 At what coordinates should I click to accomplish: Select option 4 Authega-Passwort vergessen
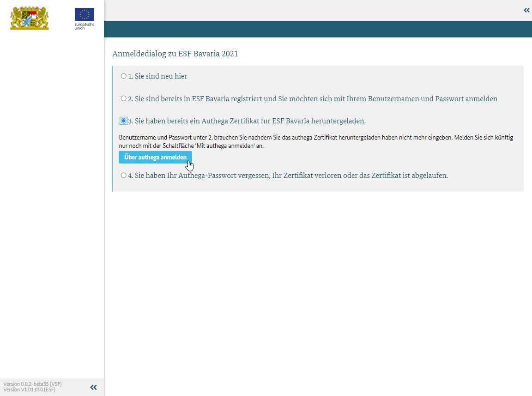(123, 175)
